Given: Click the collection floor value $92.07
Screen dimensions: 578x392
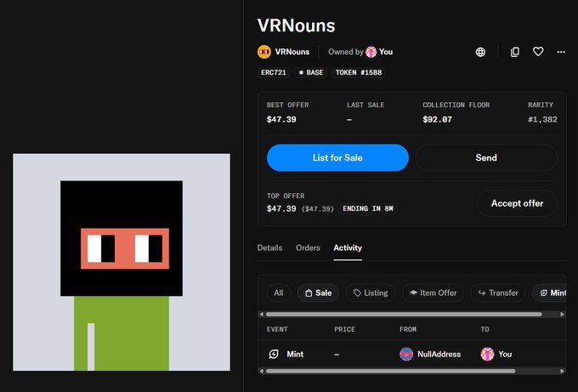Looking at the screenshot, I should pyautogui.click(x=437, y=120).
